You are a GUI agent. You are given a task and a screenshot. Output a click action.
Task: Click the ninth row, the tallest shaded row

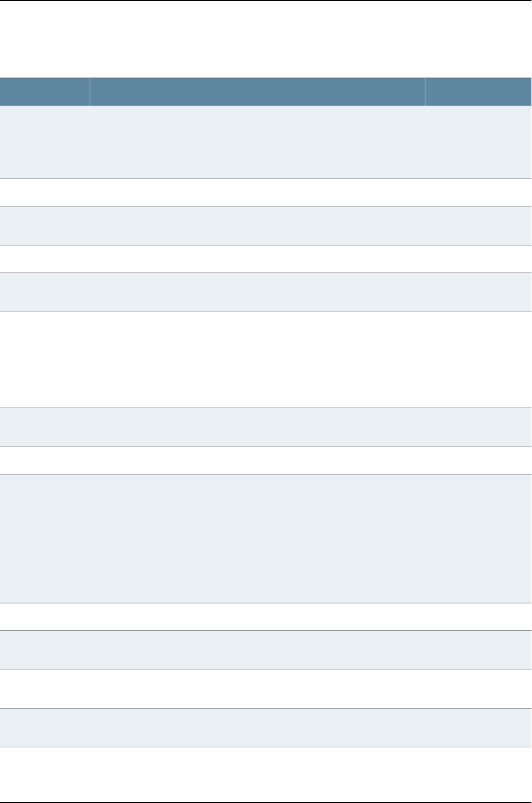click(266, 538)
